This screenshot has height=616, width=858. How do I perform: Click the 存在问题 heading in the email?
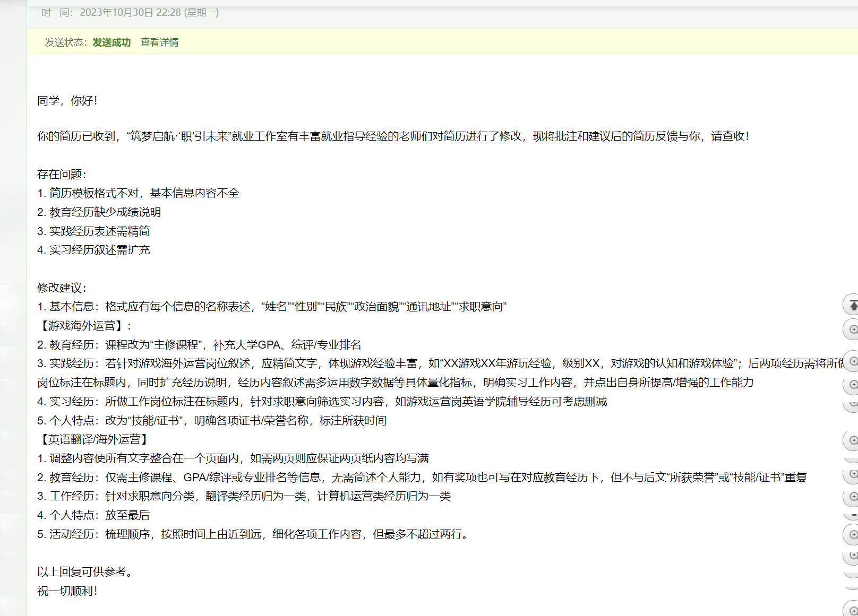pyautogui.click(x=62, y=175)
